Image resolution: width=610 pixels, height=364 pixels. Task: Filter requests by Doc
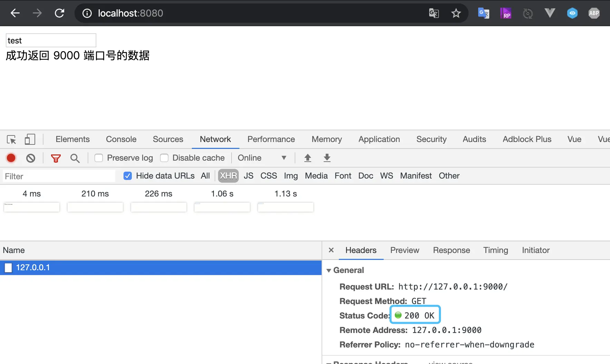tap(366, 176)
